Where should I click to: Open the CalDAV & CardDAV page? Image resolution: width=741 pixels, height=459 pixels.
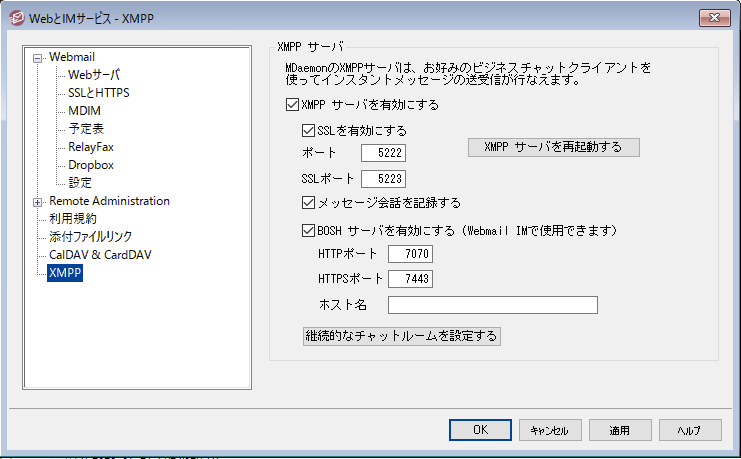100,255
